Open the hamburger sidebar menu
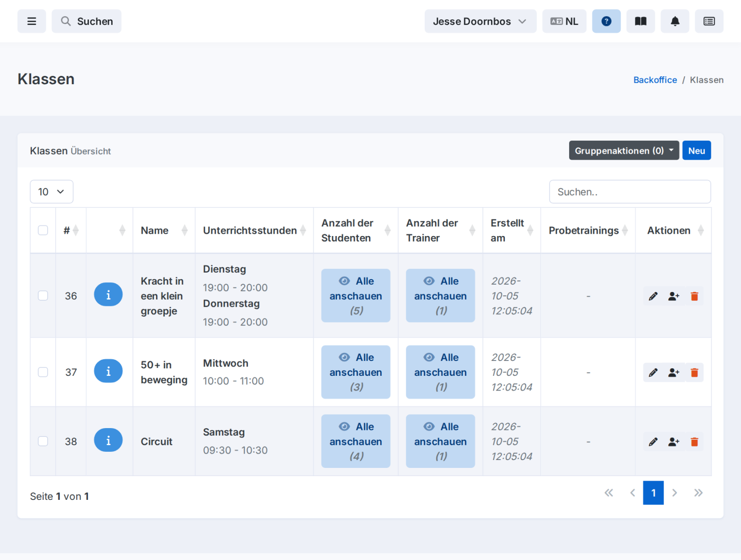 (31, 21)
